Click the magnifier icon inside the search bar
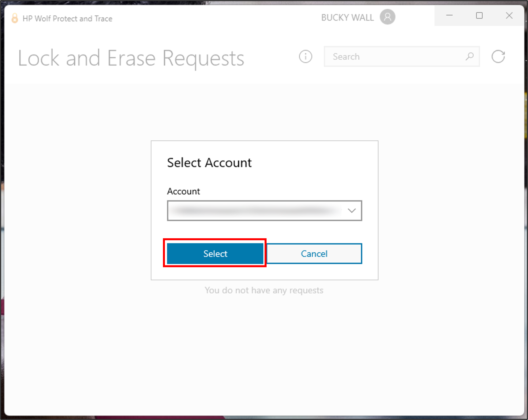The height and width of the screenshot is (420, 528). [x=470, y=57]
